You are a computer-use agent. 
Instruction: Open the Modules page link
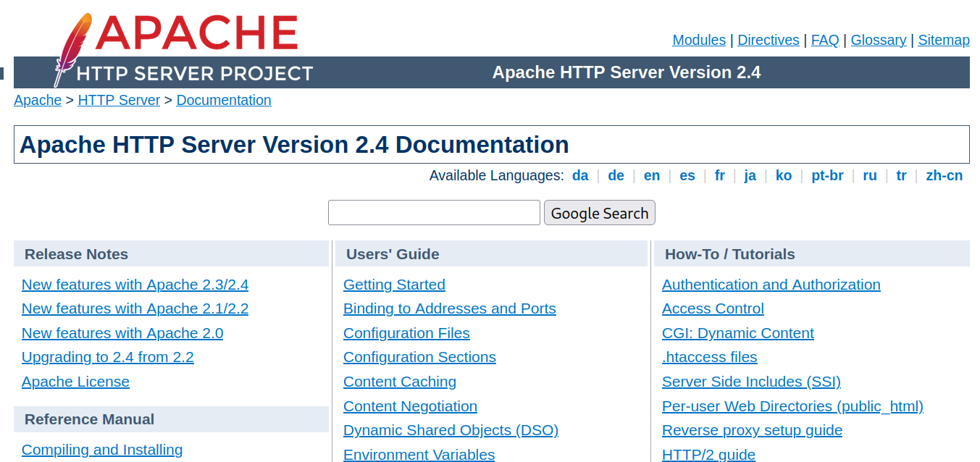[x=699, y=41]
